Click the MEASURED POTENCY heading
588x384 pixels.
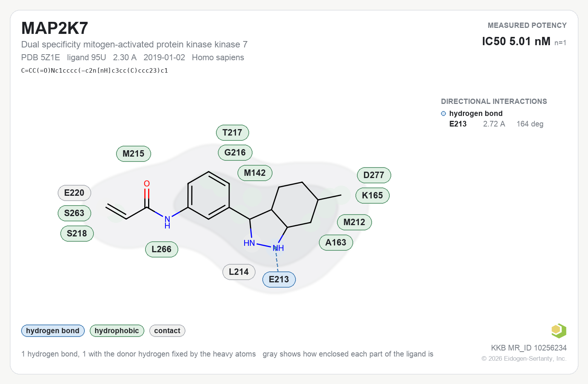point(527,25)
